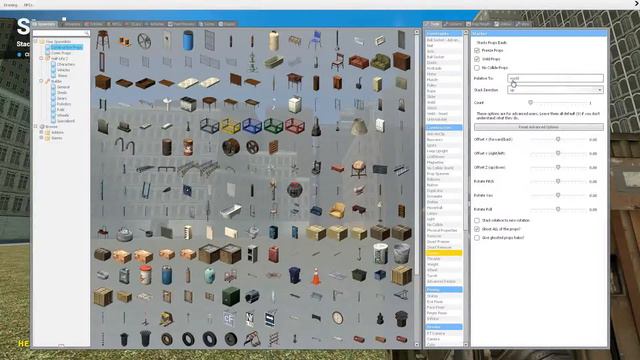Spawn the cream water jug prop
Viewport: 640px width, 360px height.
pyautogui.click(x=273, y=41)
